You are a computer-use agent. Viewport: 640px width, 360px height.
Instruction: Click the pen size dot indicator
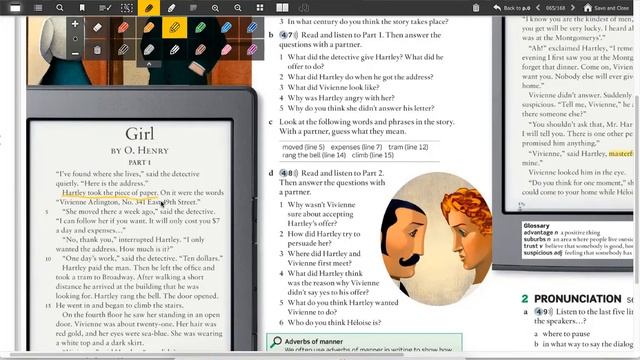[75, 39]
